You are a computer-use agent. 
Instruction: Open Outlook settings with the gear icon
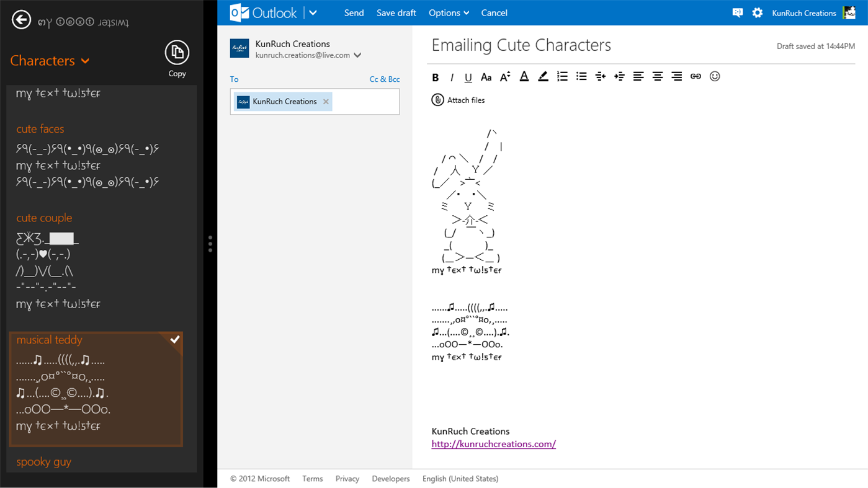758,12
